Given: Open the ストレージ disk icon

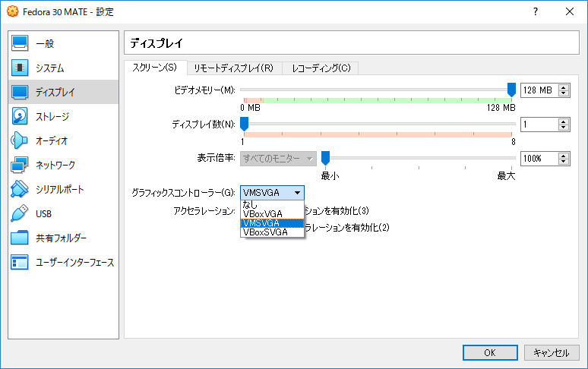Looking at the screenshot, I should coord(20,116).
